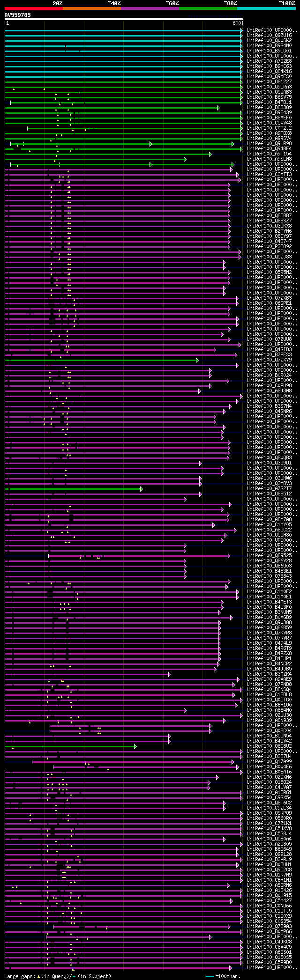Click the UniRef100_B4JJB5 label

(269, 669)
